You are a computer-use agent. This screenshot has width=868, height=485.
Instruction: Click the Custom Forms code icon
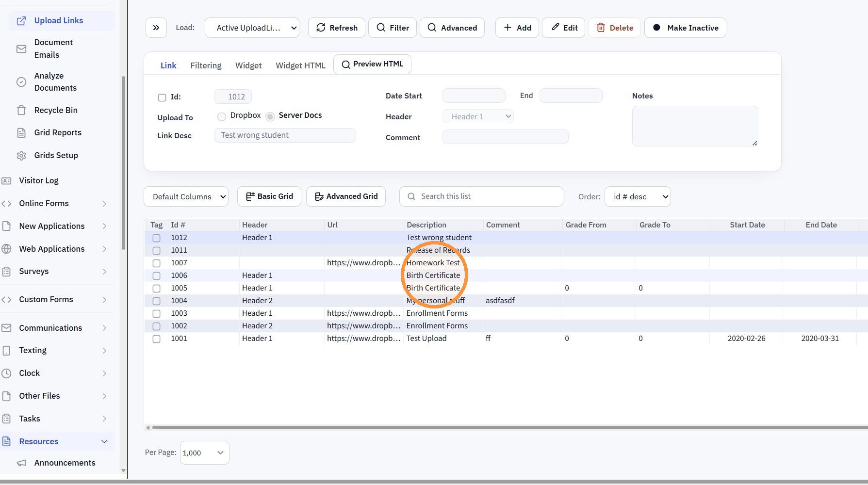point(6,300)
